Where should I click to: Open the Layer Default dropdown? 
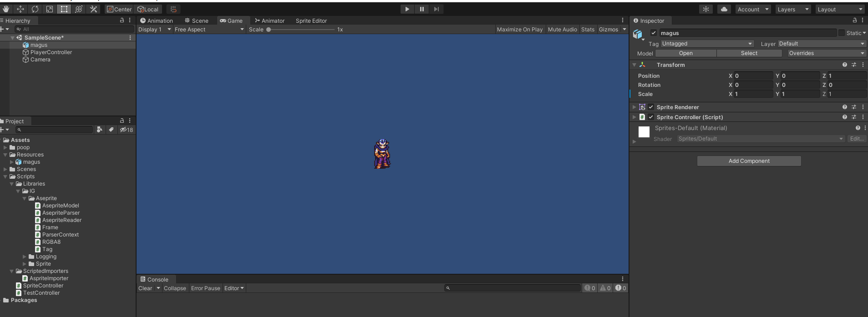(x=822, y=44)
